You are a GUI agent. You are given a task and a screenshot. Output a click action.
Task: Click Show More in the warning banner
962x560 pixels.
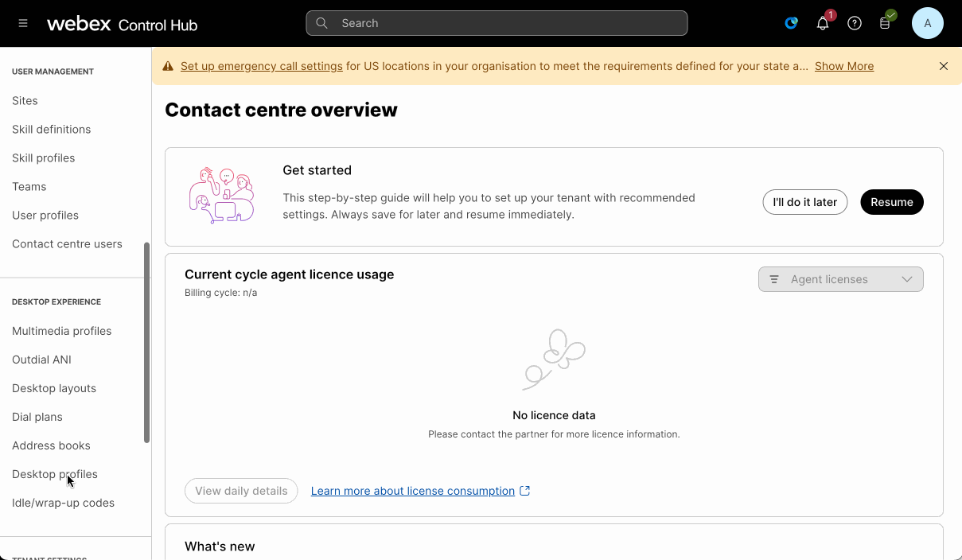tap(843, 67)
